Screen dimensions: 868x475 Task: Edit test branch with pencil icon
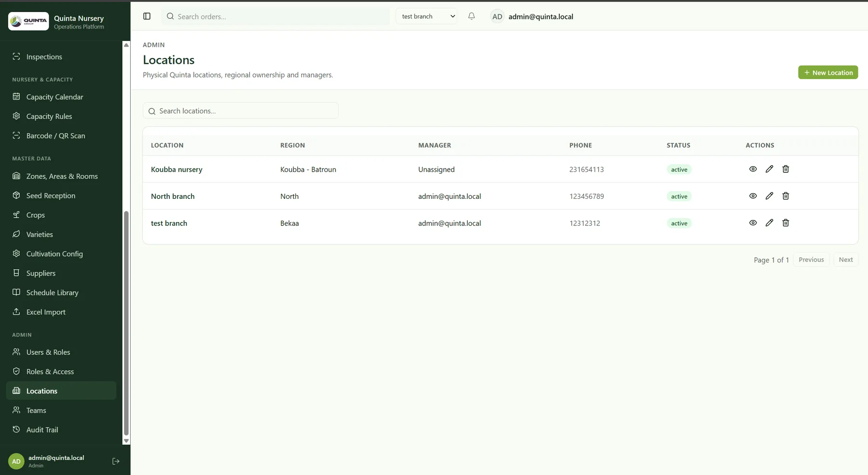pos(769,223)
